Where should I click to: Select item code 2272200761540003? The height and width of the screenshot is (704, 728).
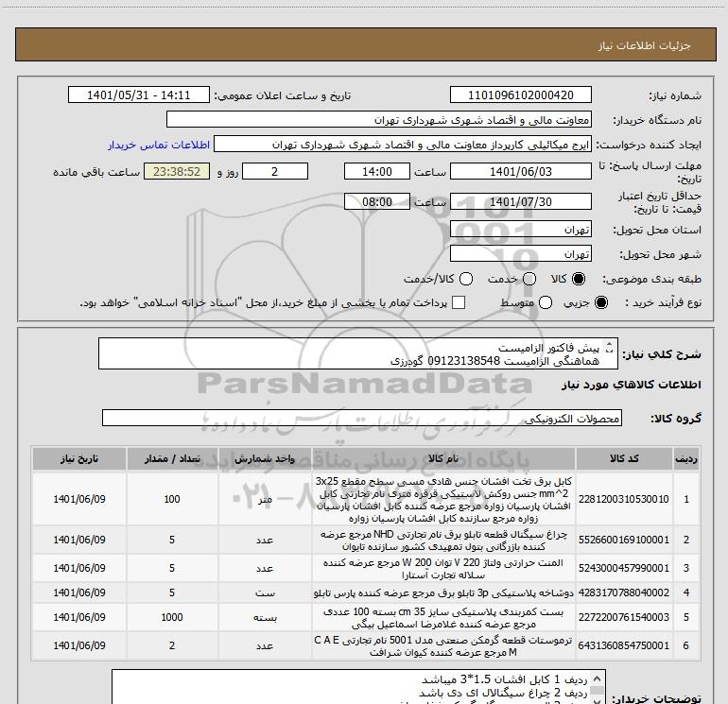[x=624, y=617]
